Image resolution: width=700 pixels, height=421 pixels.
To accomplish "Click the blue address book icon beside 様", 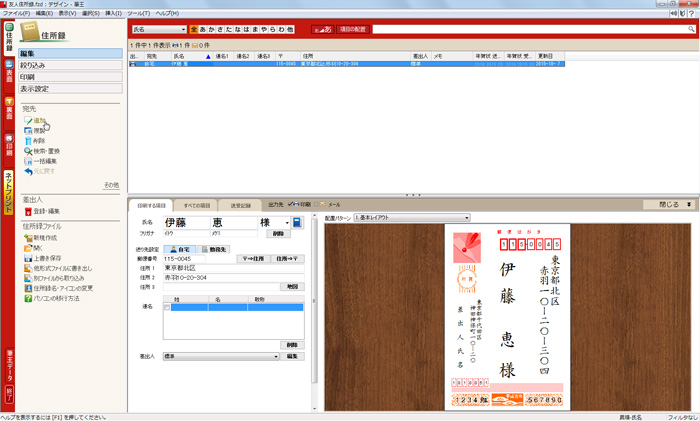I will click(x=297, y=222).
